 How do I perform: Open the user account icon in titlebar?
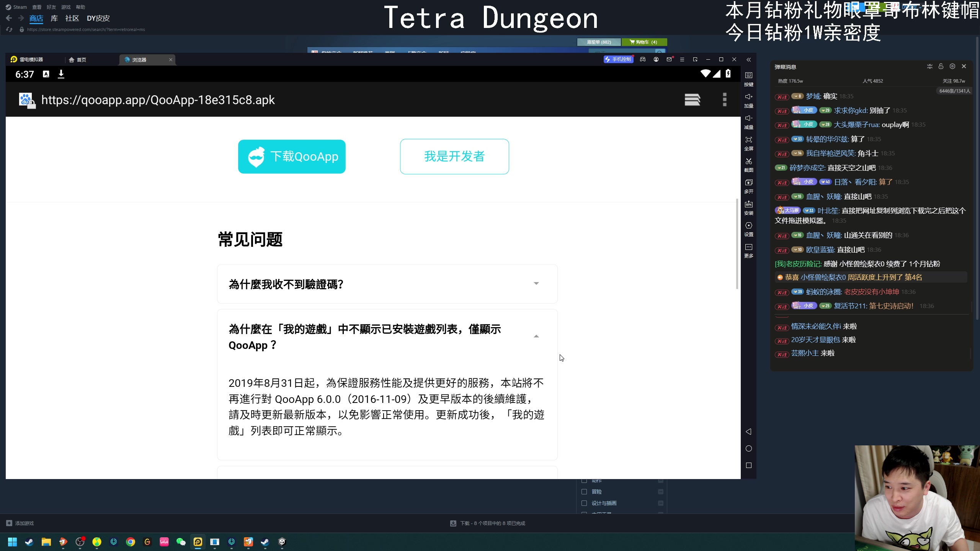pyautogui.click(x=656, y=59)
